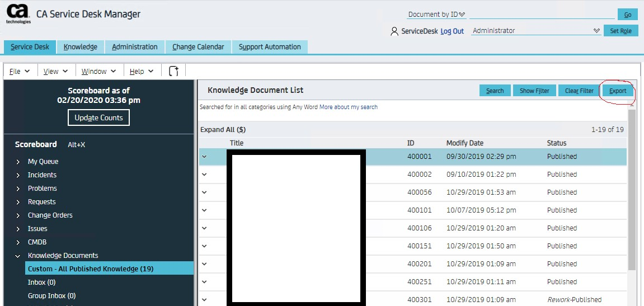Image resolution: width=644 pixels, height=306 pixels.
Task: Switch to the Knowledge tab
Action: coord(80,47)
